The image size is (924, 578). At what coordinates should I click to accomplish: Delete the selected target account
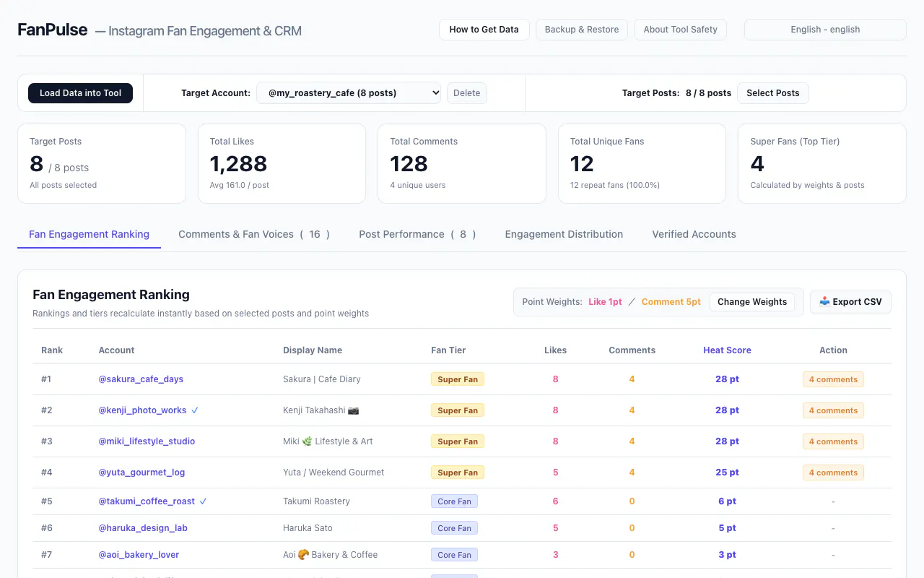(x=467, y=93)
